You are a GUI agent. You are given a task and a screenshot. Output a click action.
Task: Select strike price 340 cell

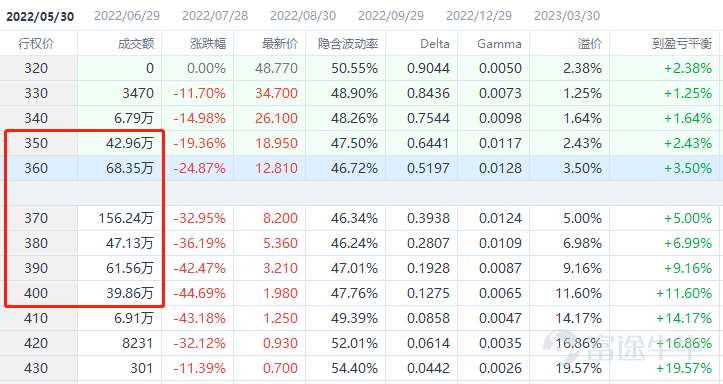click(39, 118)
